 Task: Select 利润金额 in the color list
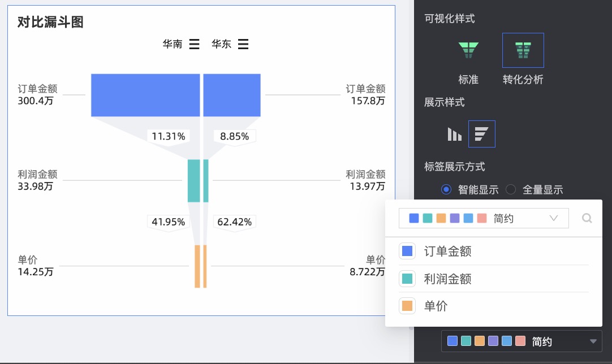[x=447, y=279]
